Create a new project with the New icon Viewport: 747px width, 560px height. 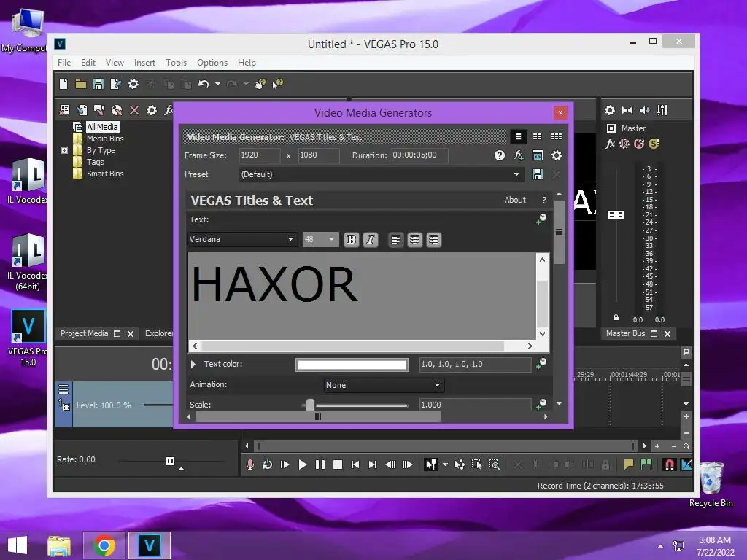63,85
